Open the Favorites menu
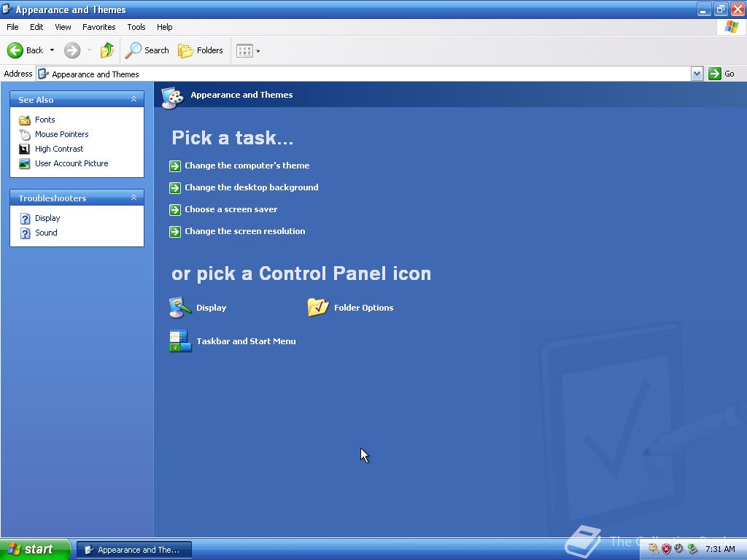This screenshot has height=560, width=747. coord(98,27)
